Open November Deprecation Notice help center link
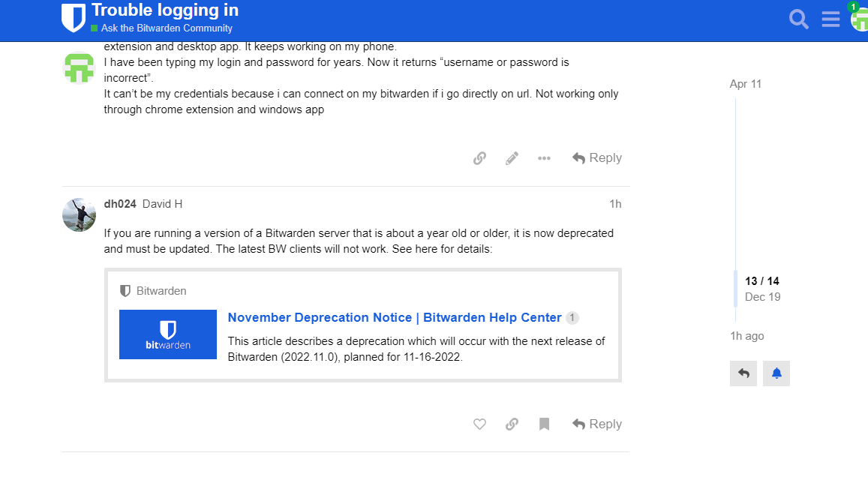The height and width of the screenshot is (477, 868). click(395, 318)
